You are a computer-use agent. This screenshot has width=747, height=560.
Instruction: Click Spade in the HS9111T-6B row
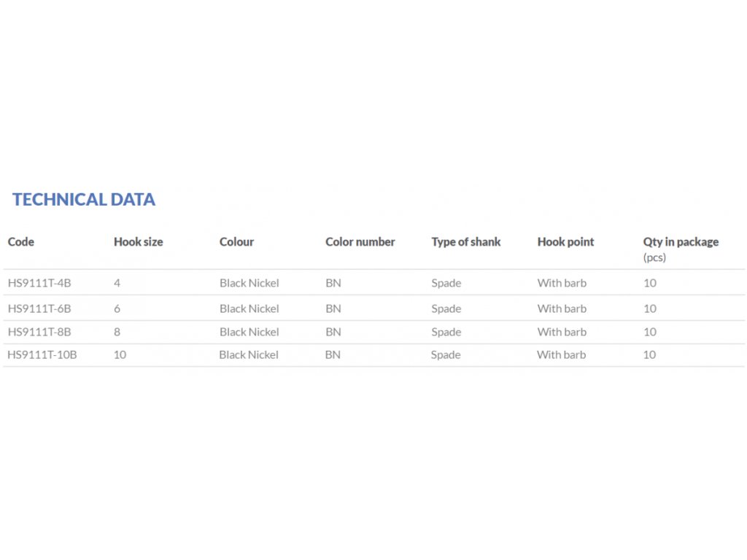tap(446, 308)
